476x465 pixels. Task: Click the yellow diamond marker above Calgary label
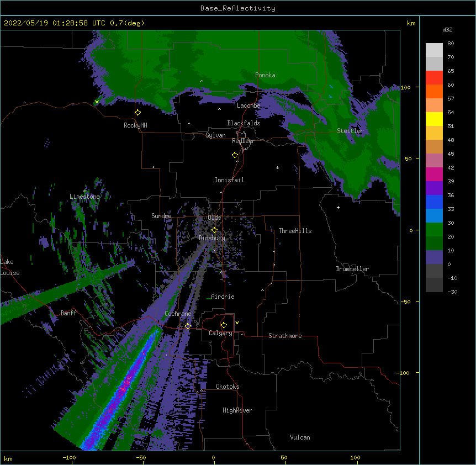click(x=224, y=325)
